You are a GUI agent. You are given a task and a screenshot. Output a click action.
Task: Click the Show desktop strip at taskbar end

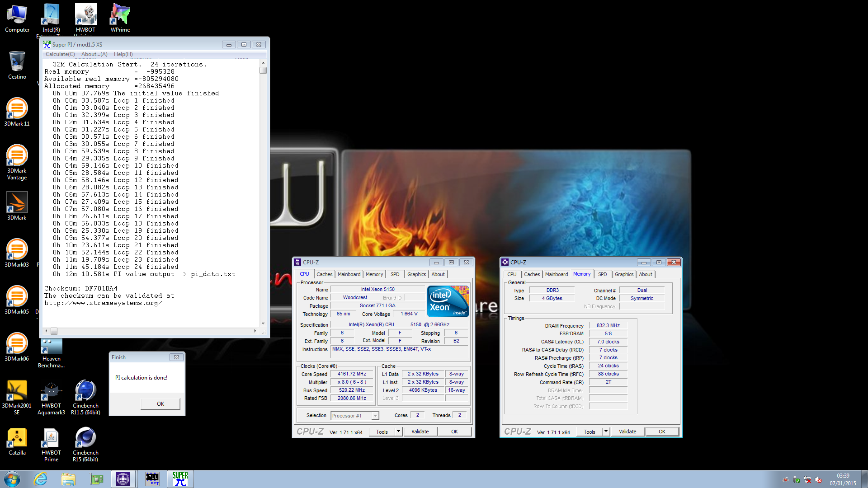[865, 479]
